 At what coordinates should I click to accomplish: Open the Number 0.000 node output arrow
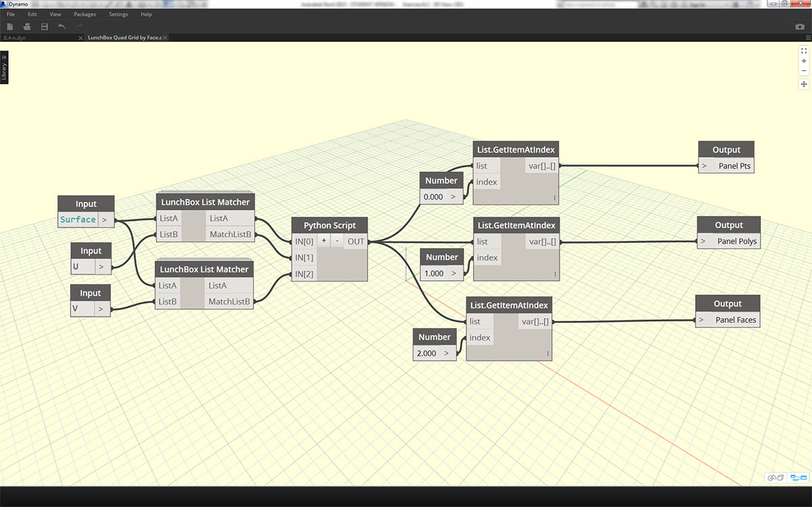pyautogui.click(x=453, y=197)
